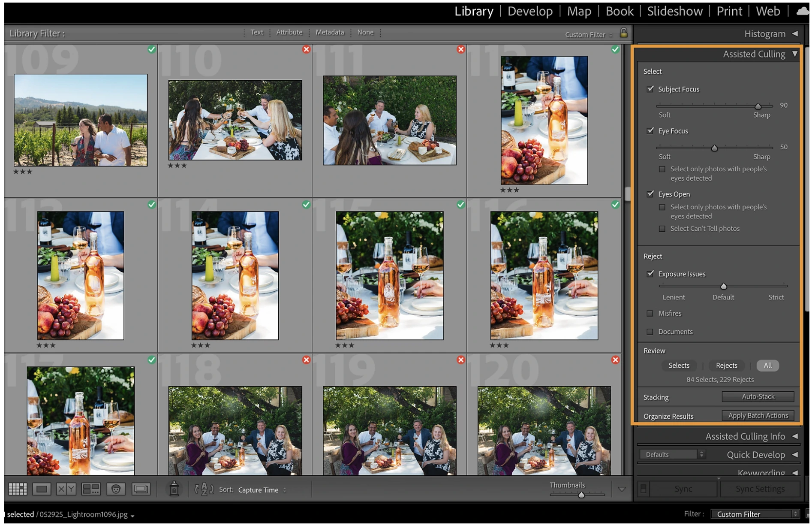Click the Apply Batch Actions button
Viewport: 812px width, 526px height.
click(x=758, y=416)
